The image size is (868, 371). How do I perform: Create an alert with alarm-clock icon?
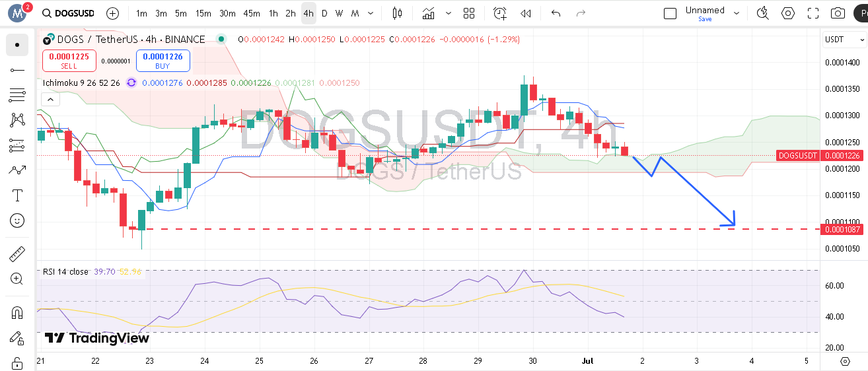click(x=500, y=13)
